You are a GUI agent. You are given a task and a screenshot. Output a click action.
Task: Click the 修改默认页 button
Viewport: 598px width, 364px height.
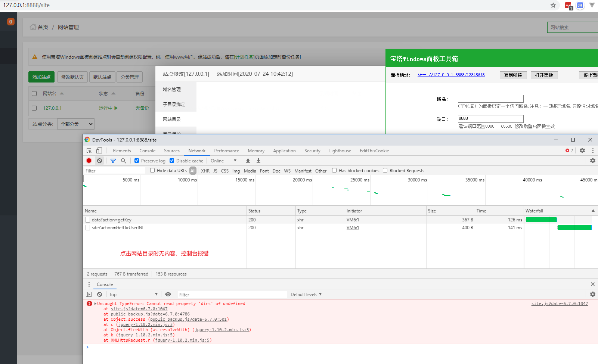72,77
